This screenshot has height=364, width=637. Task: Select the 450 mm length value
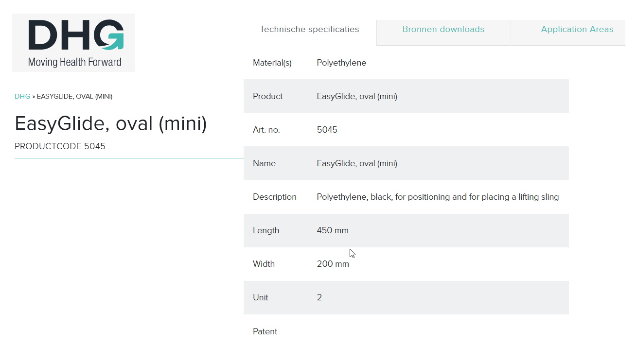(333, 230)
